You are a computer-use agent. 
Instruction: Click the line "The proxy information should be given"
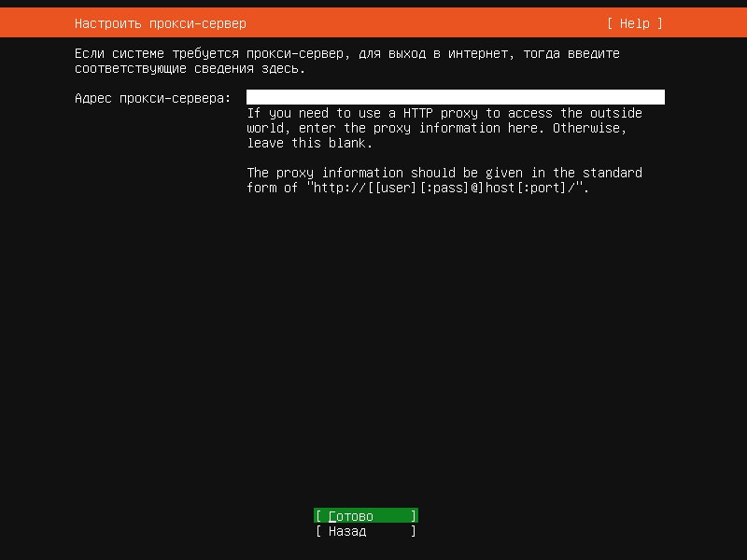coord(444,173)
